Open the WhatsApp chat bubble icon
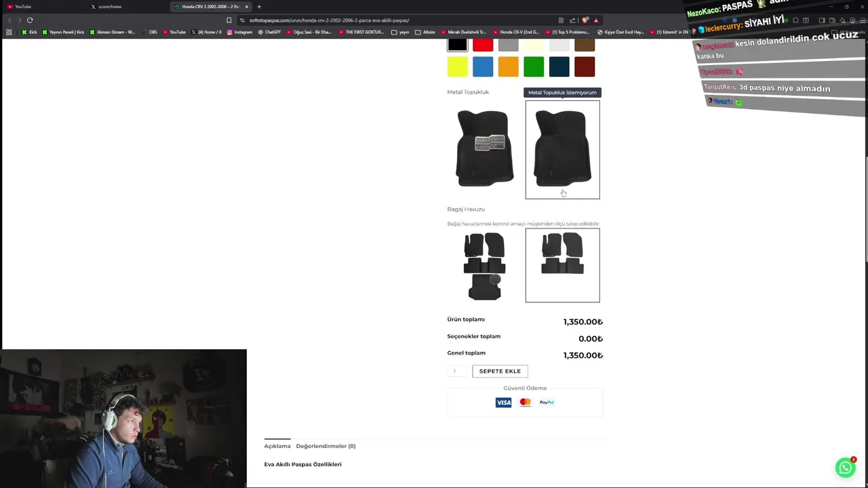The height and width of the screenshot is (488, 868). pyautogui.click(x=845, y=468)
